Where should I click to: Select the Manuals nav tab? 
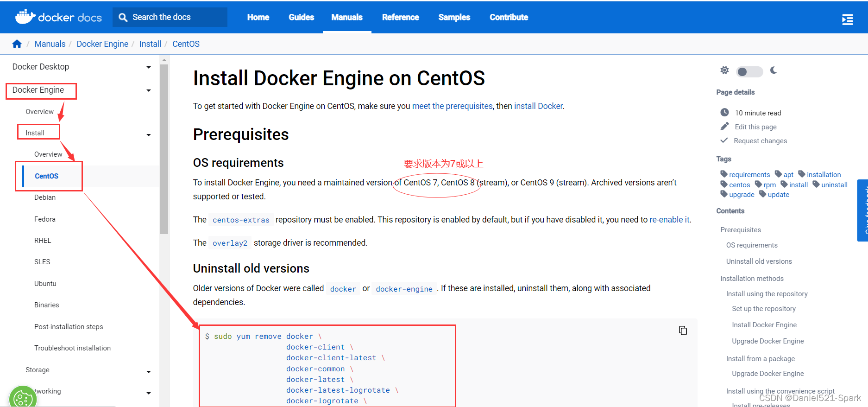347,17
